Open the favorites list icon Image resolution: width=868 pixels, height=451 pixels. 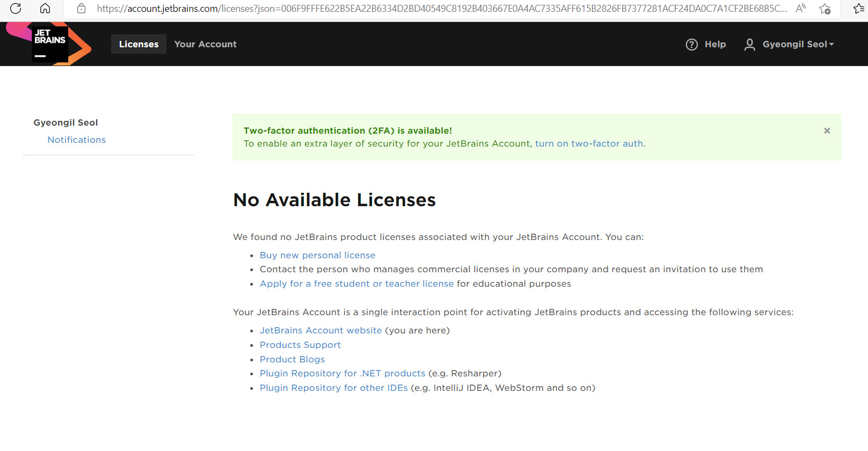(859, 9)
